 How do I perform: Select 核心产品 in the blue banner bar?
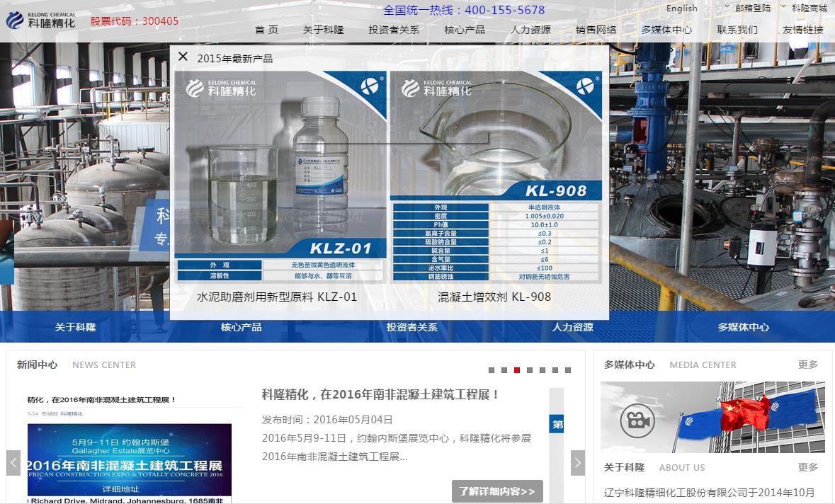pos(242,327)
